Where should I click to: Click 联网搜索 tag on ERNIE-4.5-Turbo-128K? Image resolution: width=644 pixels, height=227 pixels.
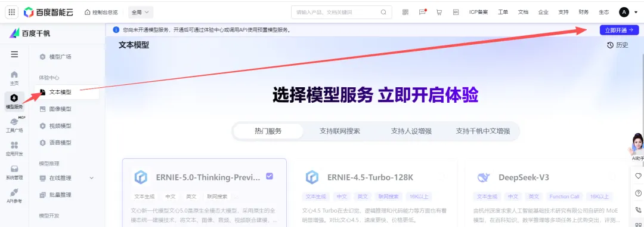point(388,197)
